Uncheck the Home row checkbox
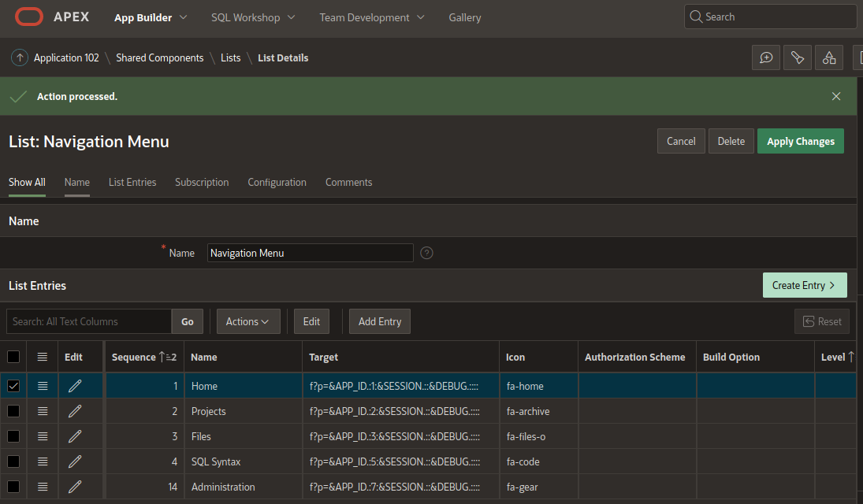The height and width of the screenshot is (504, 863). click(13, 386)
